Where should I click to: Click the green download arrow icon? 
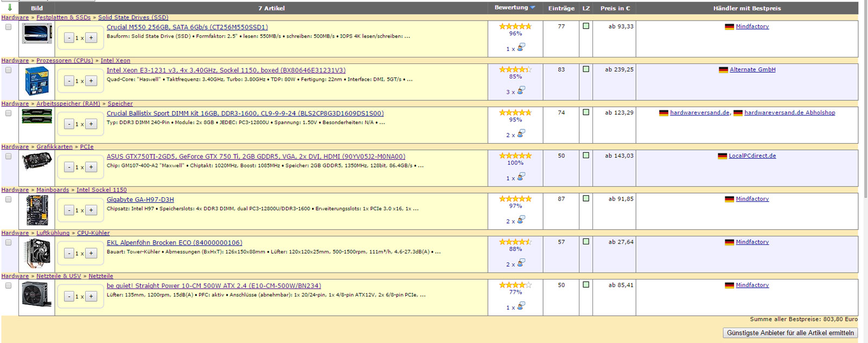pos(9,7)
